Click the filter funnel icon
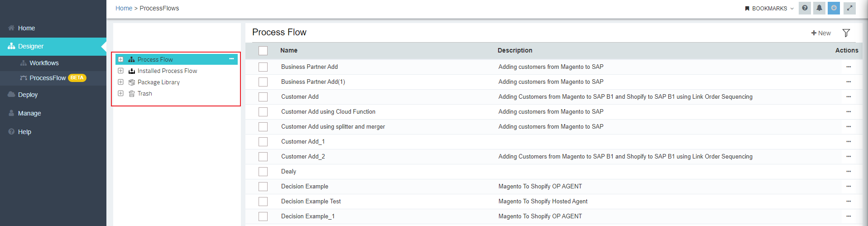Image resolution: width=868 pixels, height=226 pixels. (x=846, y=33)
